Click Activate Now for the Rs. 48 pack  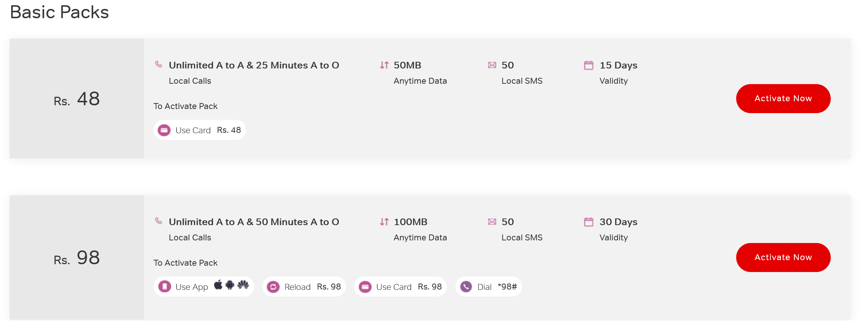(x=783, y=98)
